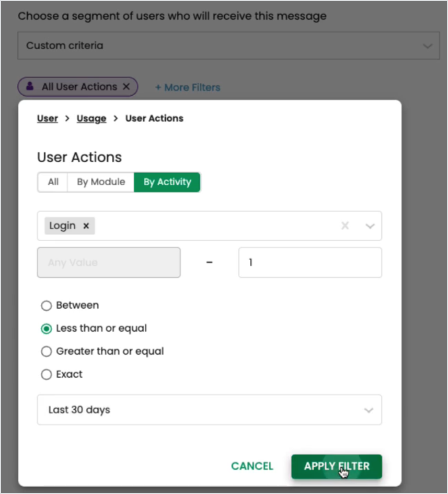
Task: Select the Exact radio option
Action: [47, 375]
